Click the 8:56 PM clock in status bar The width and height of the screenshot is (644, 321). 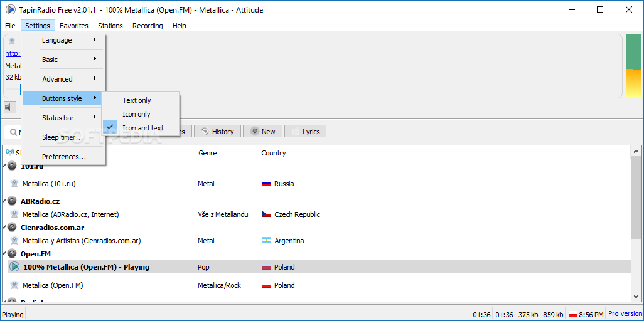click(x=591, y=315)
